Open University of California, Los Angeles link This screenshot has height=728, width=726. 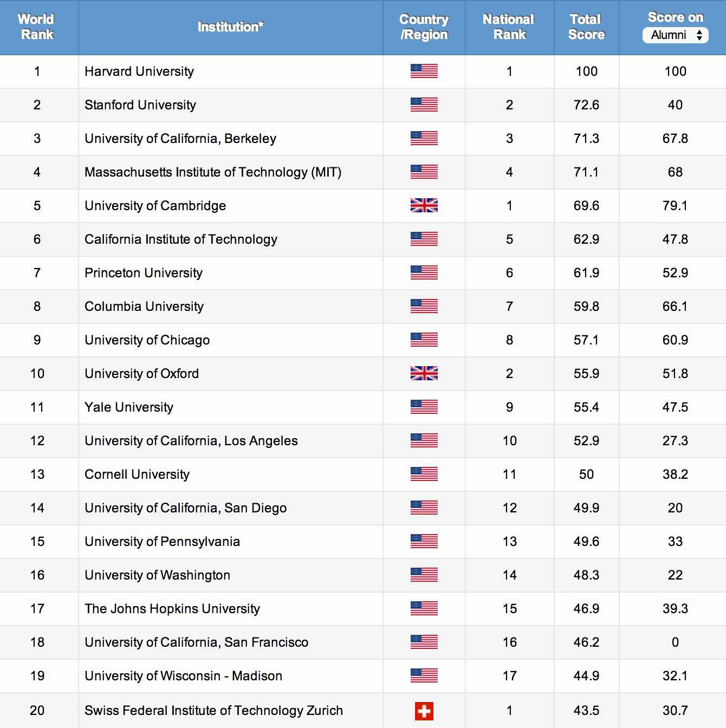pyautogui.click(x=191, y=441)
